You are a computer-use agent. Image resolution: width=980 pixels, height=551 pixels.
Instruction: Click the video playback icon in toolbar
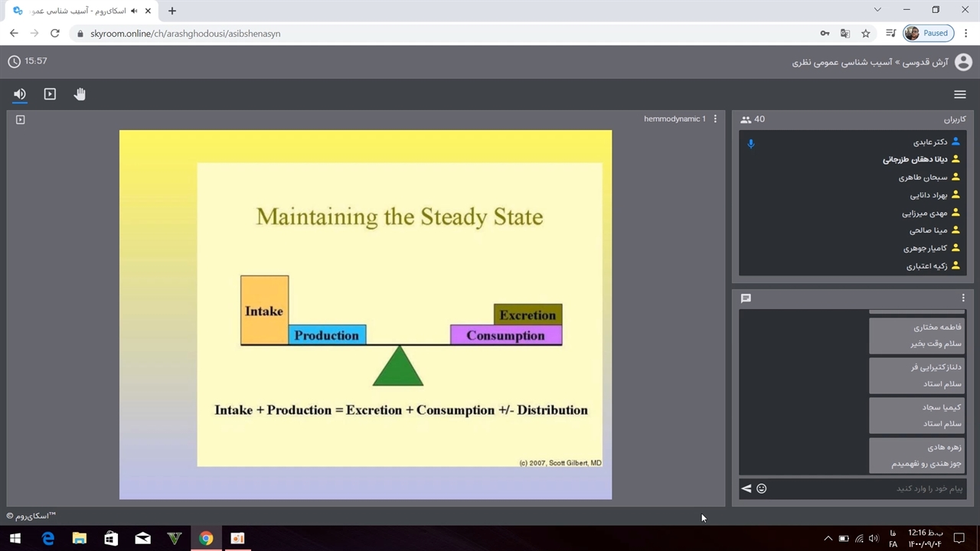click(x=50, y=94)
